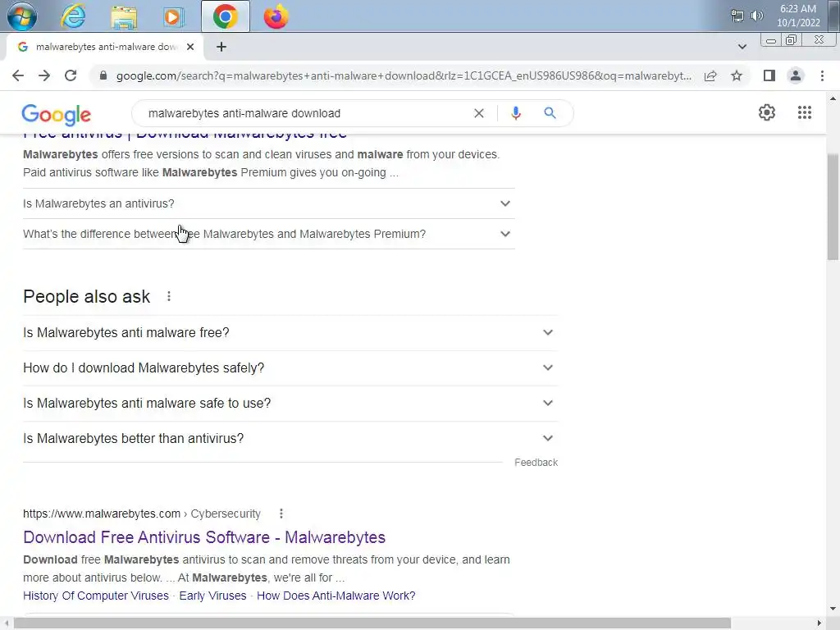
Task: Expand 'How do I download Malwarebytes safely?'
Action: [290, 368]
